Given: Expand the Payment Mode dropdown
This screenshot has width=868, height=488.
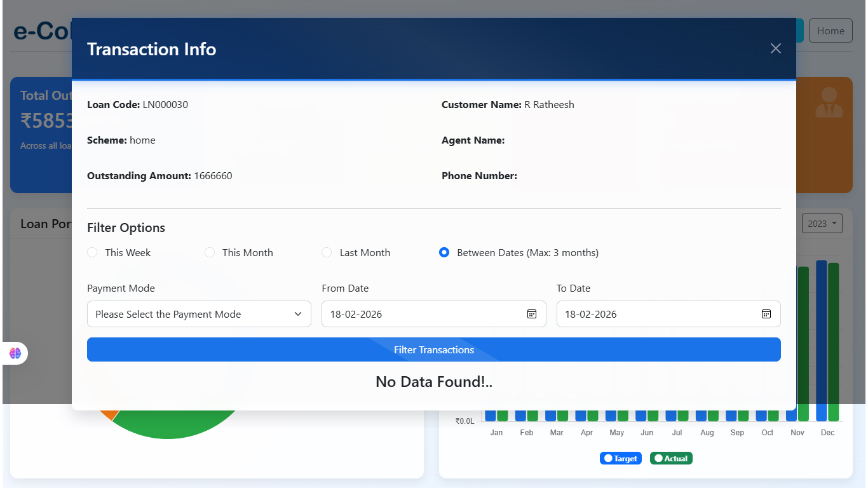Looking at the screenshot, I should pyautogui.click(x=199, y=314).
